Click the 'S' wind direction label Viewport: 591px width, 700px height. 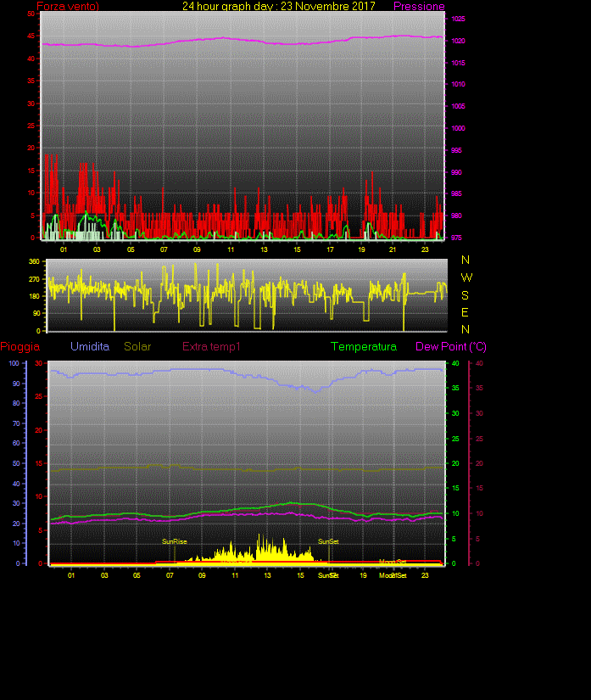(466, 295)
